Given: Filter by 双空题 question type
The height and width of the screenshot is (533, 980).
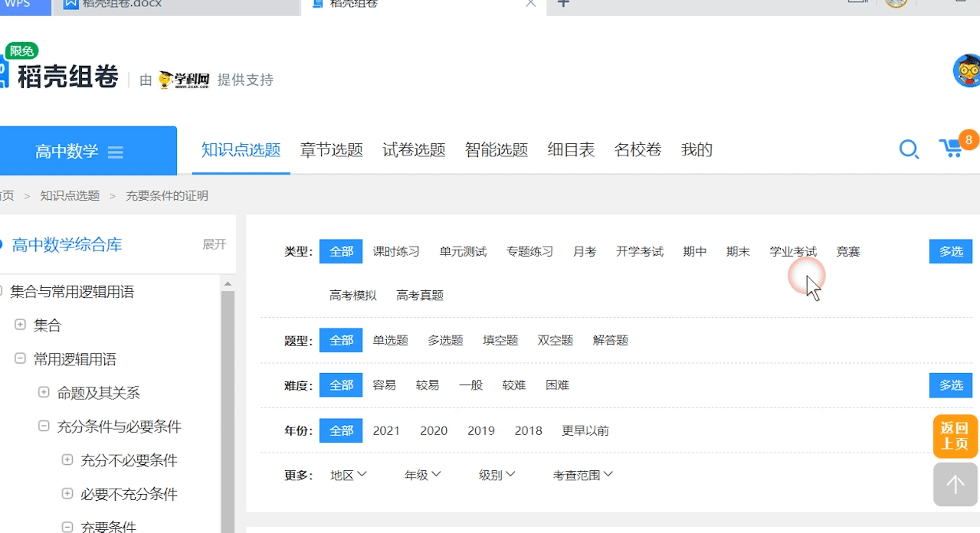Looking at the screenshot, I should [x=556, y=340].
